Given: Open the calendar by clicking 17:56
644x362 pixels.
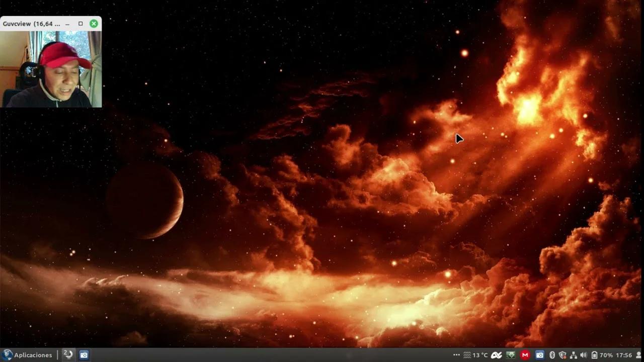Looking at the screenshot, I should [x=624, y=355].
